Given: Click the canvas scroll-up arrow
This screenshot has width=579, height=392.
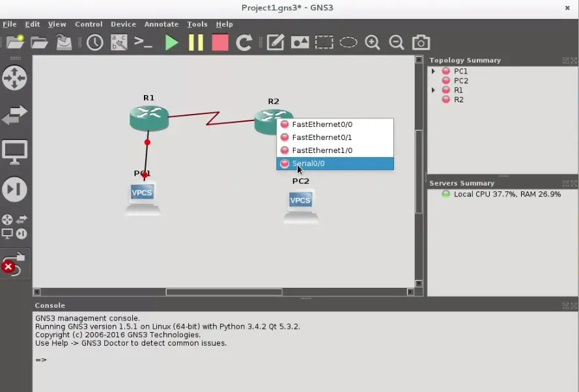Looking at the screenshot, I should (419, 59).
